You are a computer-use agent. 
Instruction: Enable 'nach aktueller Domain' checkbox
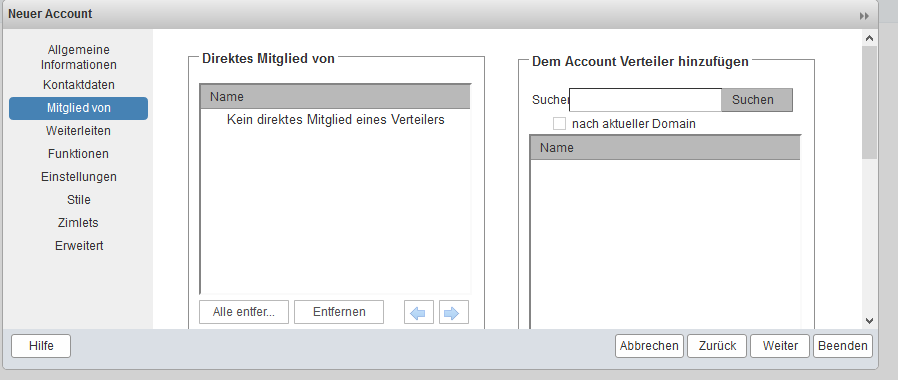click(559, 124)
